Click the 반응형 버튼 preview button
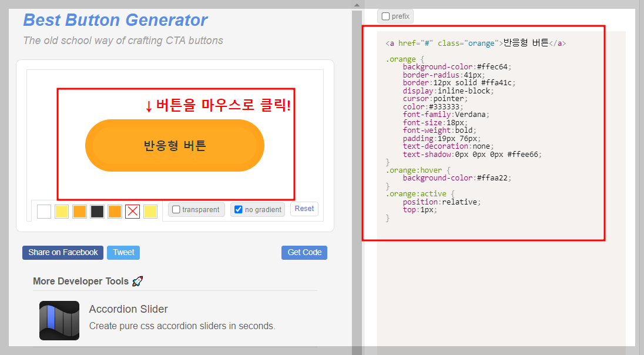The width and height of the screenshot is (644, 355). pos(175,145)
